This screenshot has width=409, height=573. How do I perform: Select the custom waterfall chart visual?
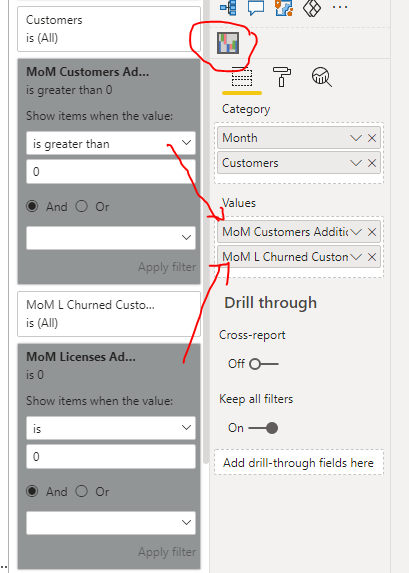coord(228,43)
